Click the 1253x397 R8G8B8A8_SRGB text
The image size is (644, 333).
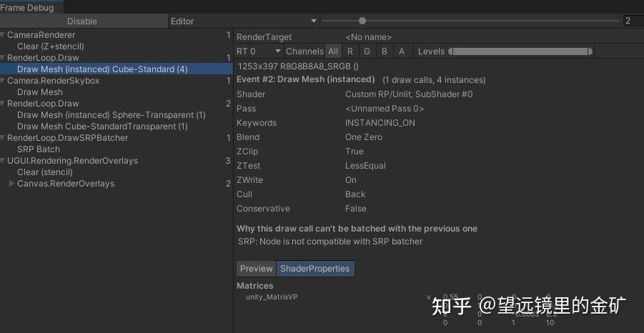298,66
